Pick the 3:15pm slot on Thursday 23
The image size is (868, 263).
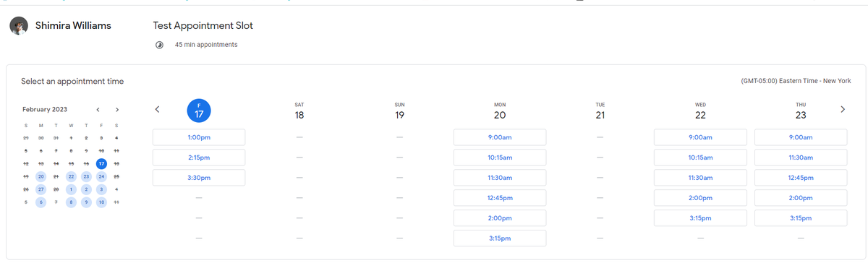pos(801,218)
